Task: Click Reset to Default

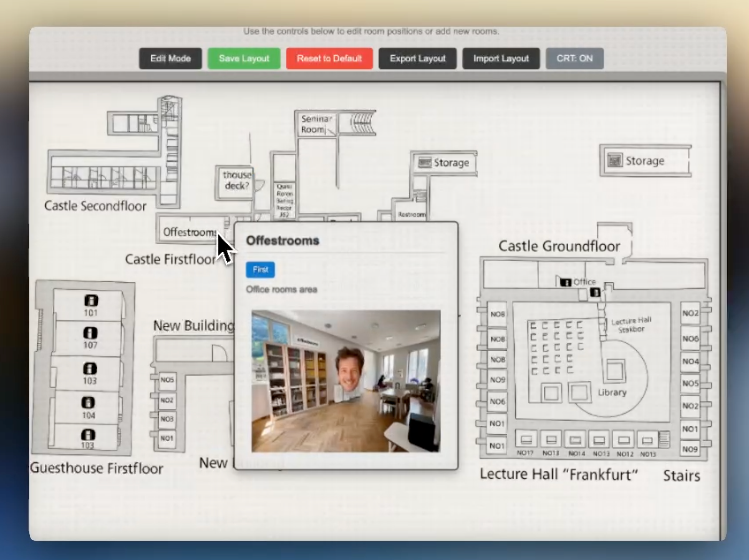Action: (x=329, y=59)
